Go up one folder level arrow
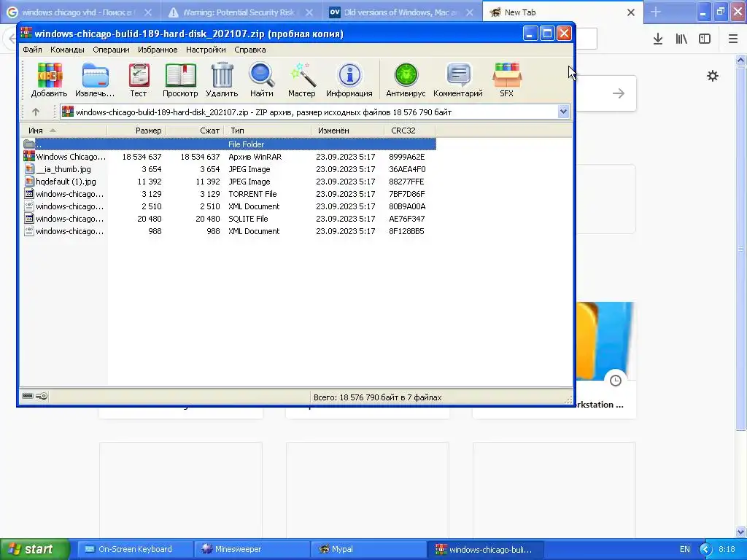 [x=36, y=112]
